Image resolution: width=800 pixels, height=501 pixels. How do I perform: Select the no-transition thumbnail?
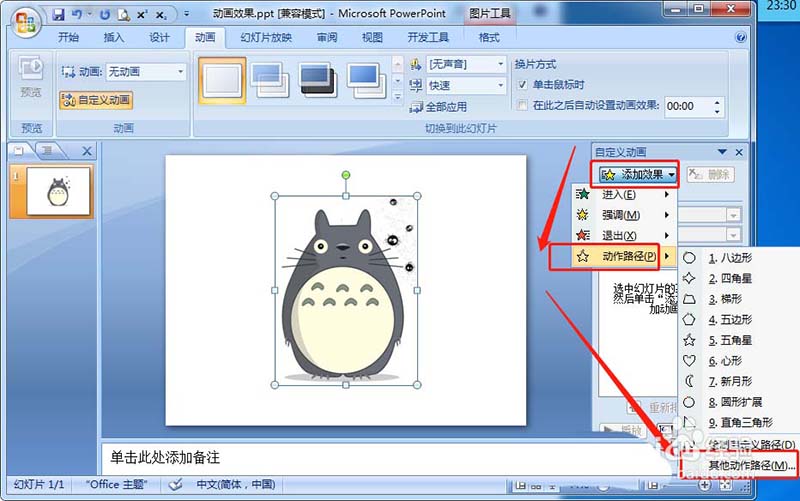point(222,81)
